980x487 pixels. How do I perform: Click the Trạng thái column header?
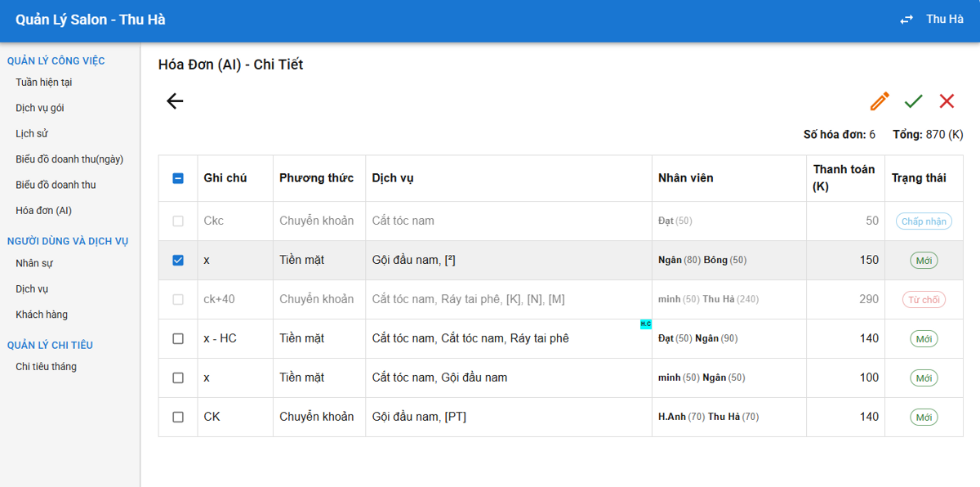click(x=919, y=178)
